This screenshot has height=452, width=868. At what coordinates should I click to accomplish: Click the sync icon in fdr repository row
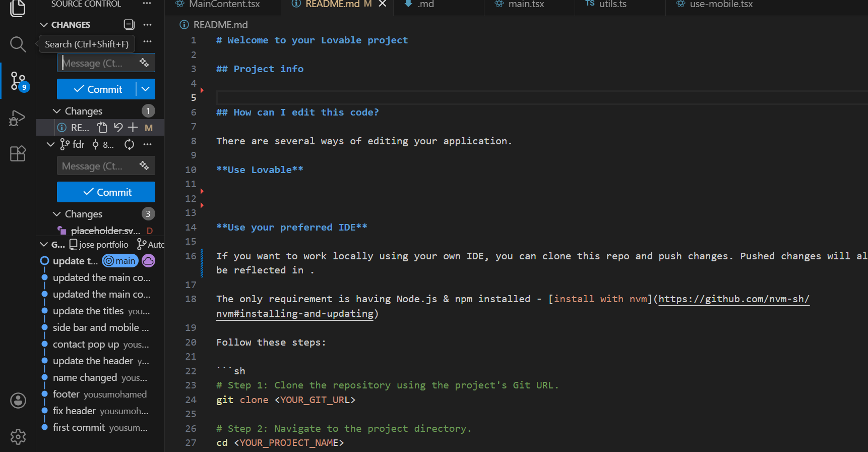click(129, 145)
